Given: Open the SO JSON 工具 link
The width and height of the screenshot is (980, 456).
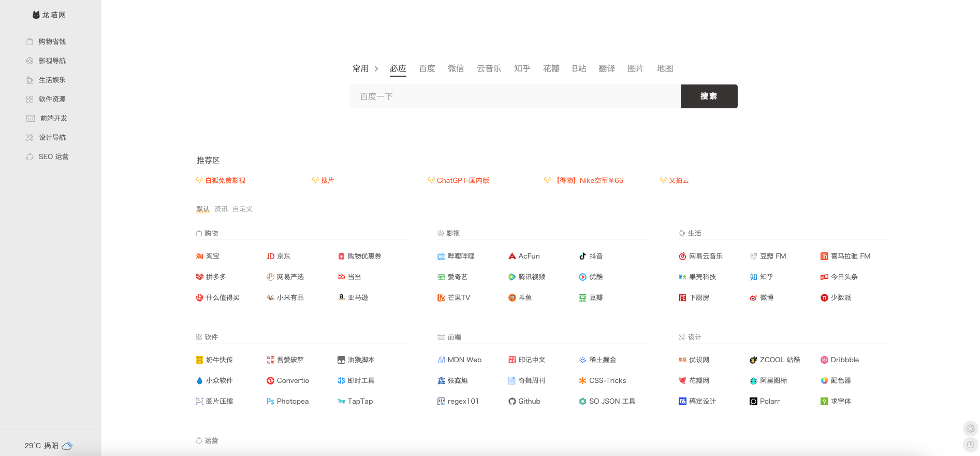Looking at the screenshot, I should pos(612,401).
